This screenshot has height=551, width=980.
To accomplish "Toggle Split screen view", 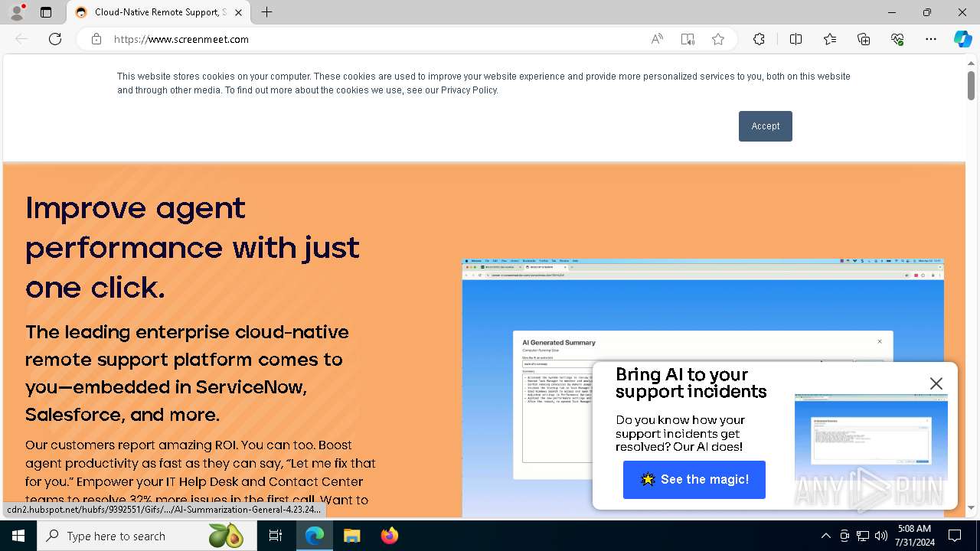I will click(795, 39).
